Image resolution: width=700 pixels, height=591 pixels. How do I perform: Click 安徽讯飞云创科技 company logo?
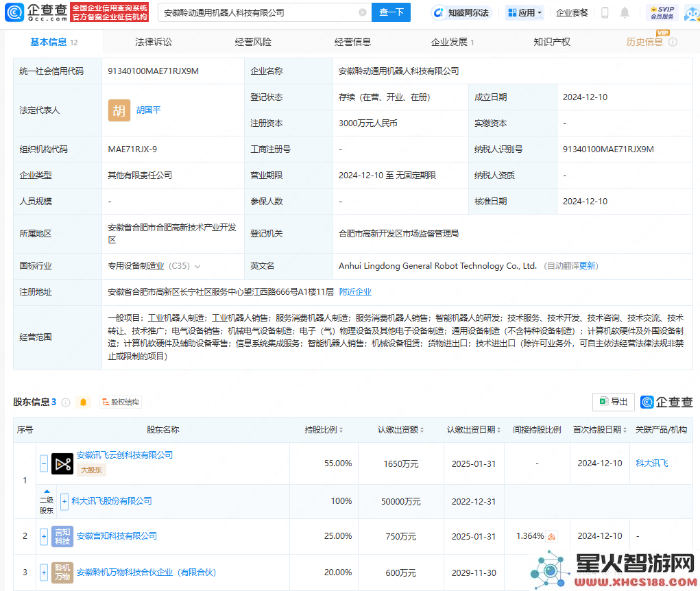[x=62, y=463]
